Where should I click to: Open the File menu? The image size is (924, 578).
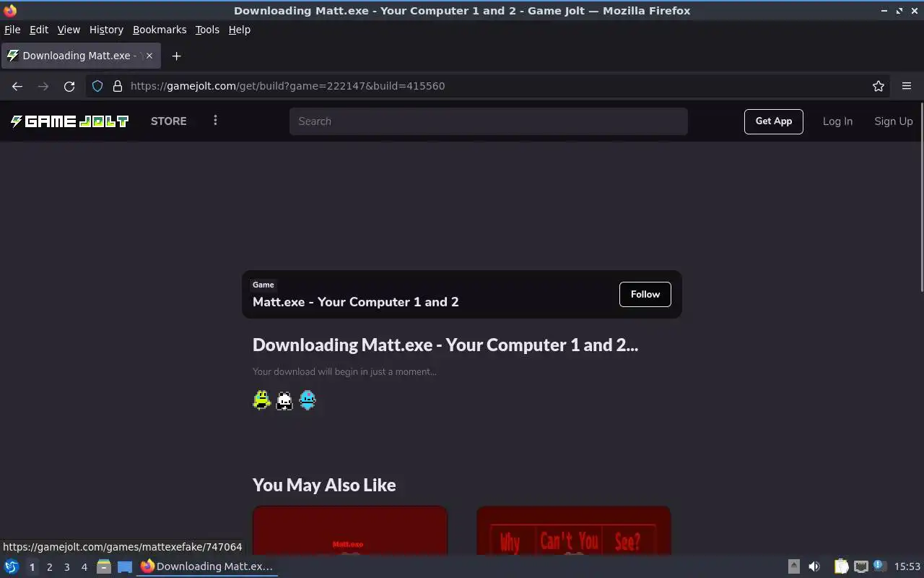coord(12,30)
